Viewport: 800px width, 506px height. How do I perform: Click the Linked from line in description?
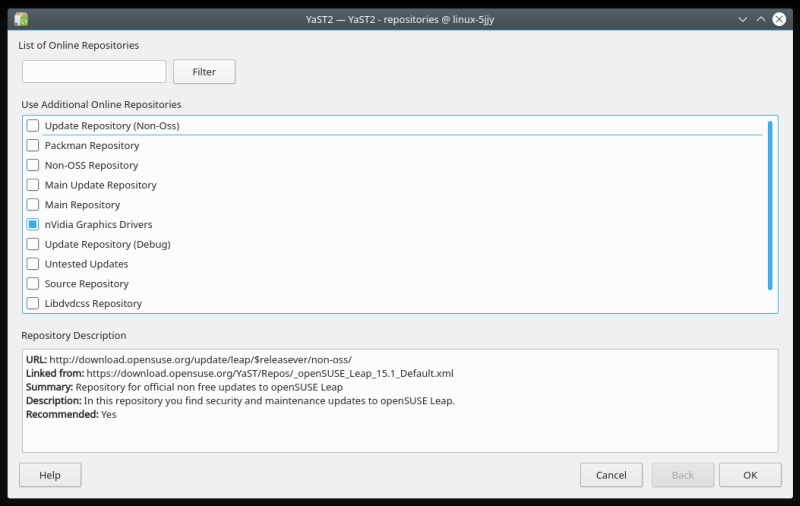(x=240, y=373)
